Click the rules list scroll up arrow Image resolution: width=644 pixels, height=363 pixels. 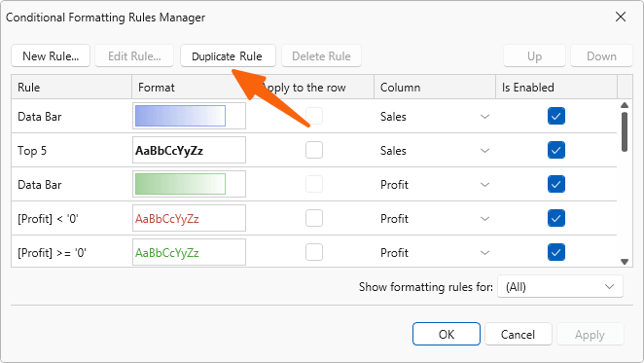pos(625,105)
